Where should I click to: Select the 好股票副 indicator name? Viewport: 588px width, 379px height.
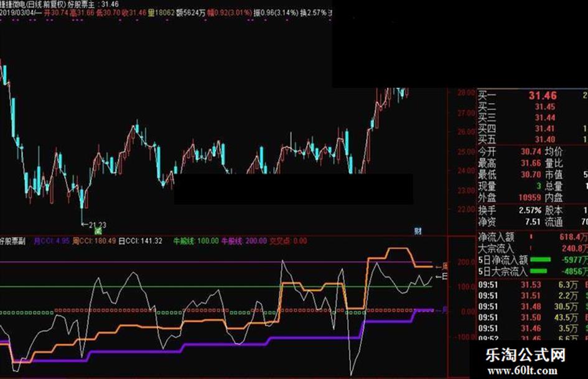(12, 241)
